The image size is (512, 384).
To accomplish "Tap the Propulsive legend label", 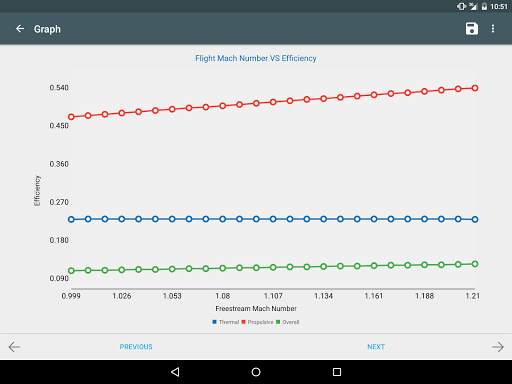I will click(x=260, y=322).
